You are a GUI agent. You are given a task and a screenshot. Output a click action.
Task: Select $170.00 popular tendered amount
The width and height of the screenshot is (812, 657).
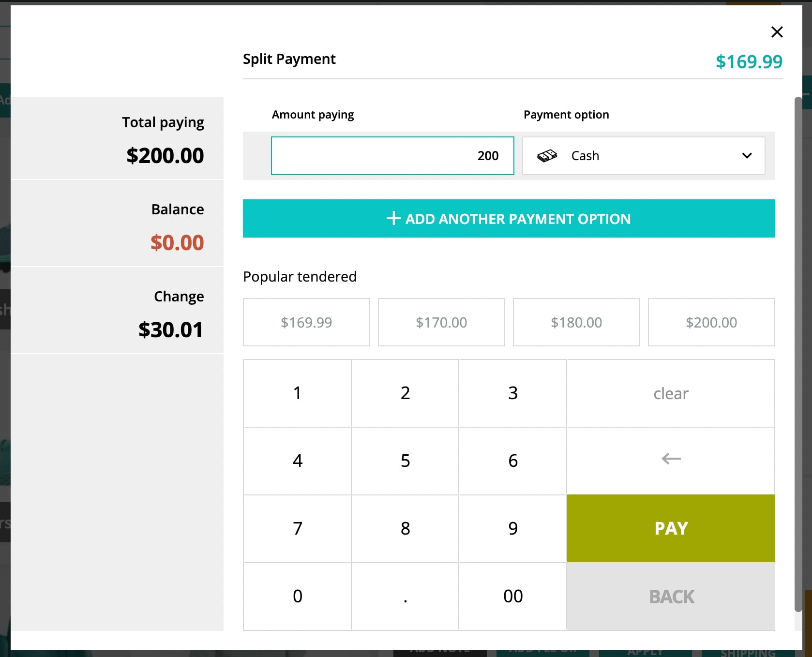[x=441, y=322]
